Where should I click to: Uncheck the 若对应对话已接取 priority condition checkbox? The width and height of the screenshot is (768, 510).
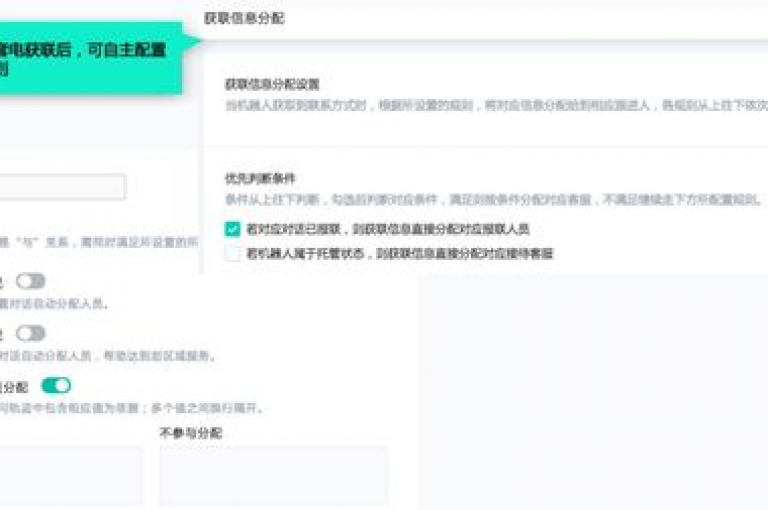point(232,229)
